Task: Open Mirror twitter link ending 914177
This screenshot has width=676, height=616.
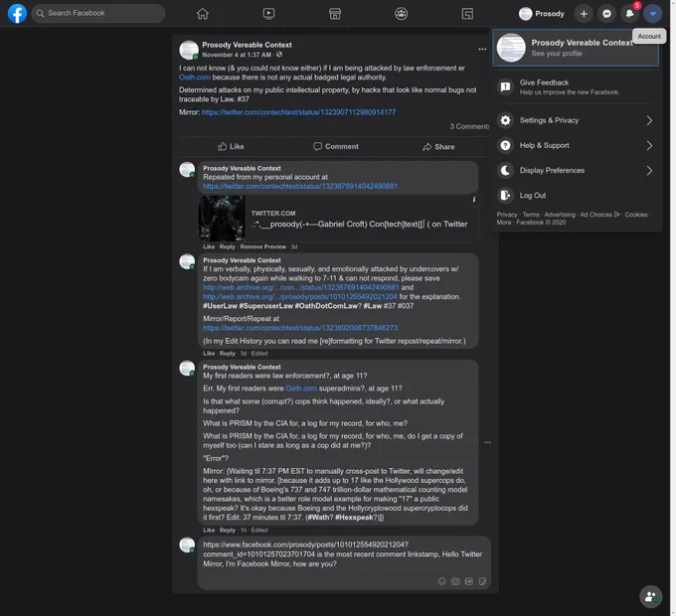Action: (x=298, y=112)
